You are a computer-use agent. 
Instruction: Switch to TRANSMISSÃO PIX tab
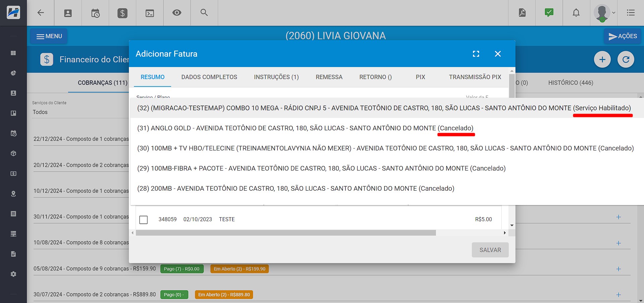coord(475,77)
